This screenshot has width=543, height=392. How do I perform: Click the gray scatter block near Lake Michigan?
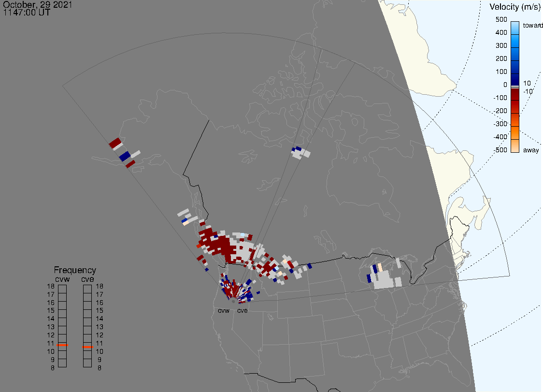point(384,280)
